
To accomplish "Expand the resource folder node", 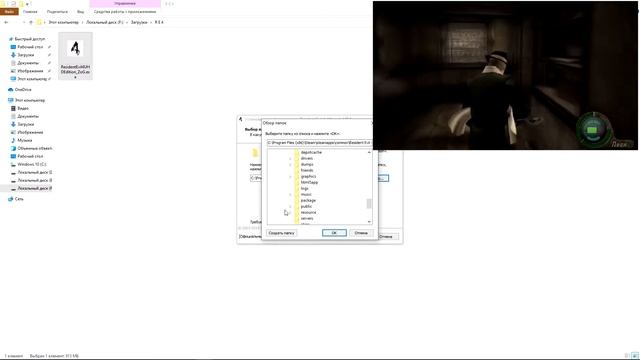I will tap(290, 213).
